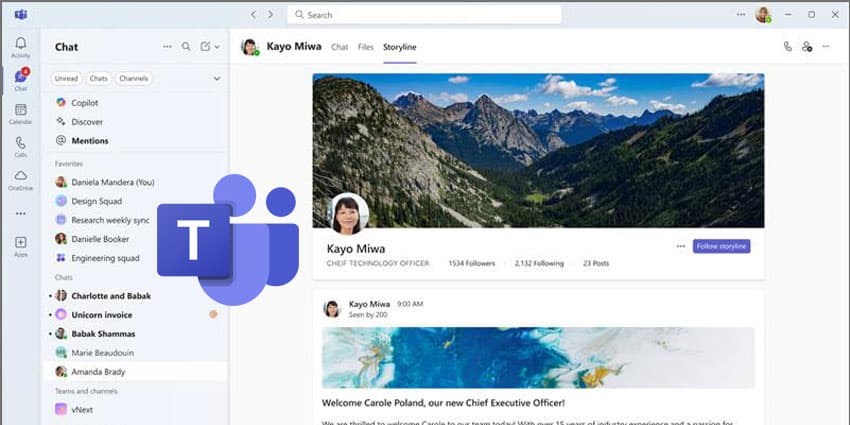Open the new chat dropdown arrow
Screen dimensions: 850x425
tap(217, 47)
